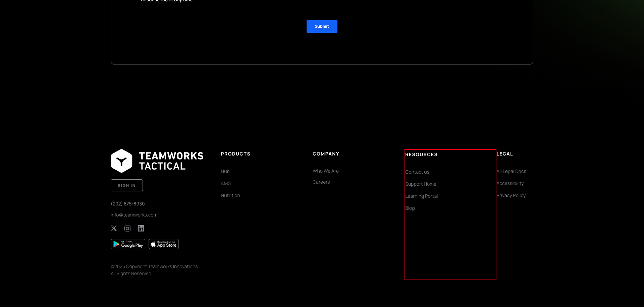Open the X social profile

tap(114, 228)
